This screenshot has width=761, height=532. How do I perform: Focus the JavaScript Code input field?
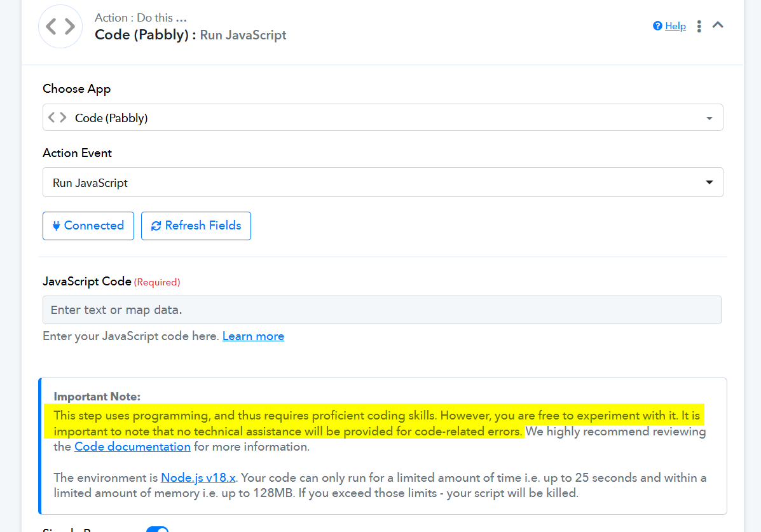(x=382, y=310)
